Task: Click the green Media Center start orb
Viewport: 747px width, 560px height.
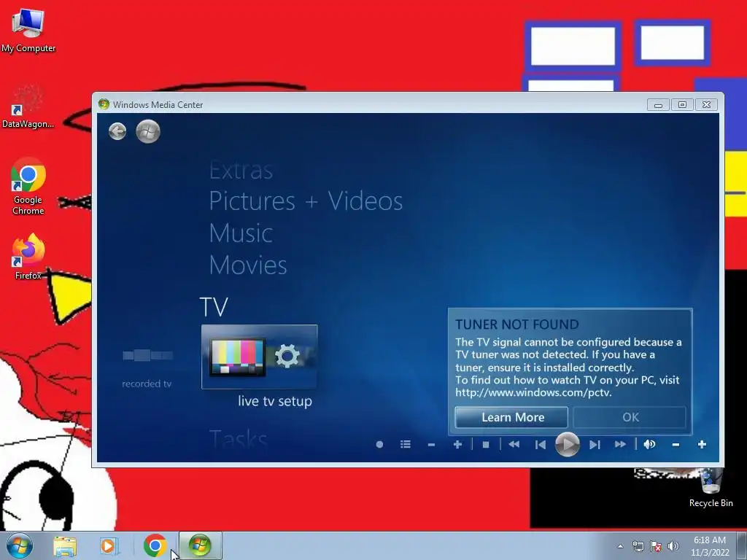Action: tap(148, 131)
